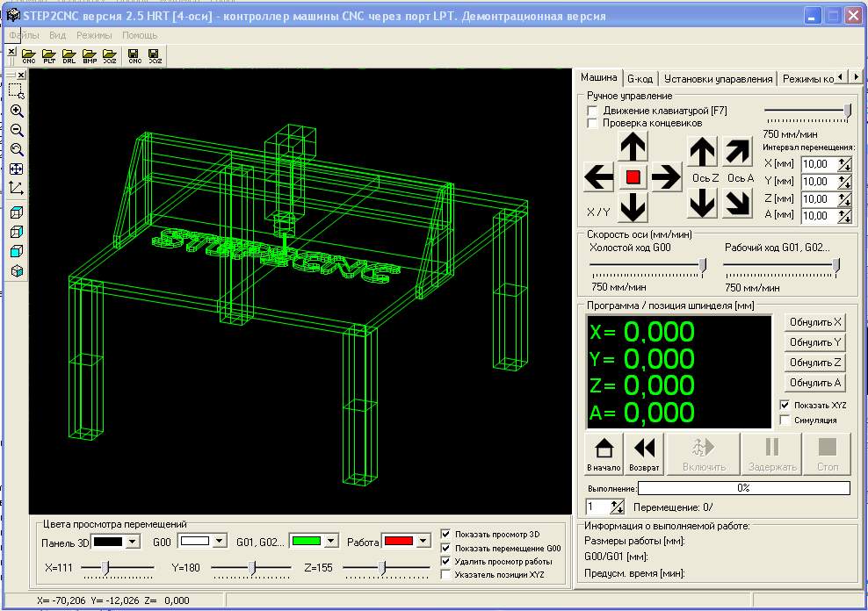
Task: Open Панель 3D color dropdown
Action: pyautogui.click(x=133, y=542)
